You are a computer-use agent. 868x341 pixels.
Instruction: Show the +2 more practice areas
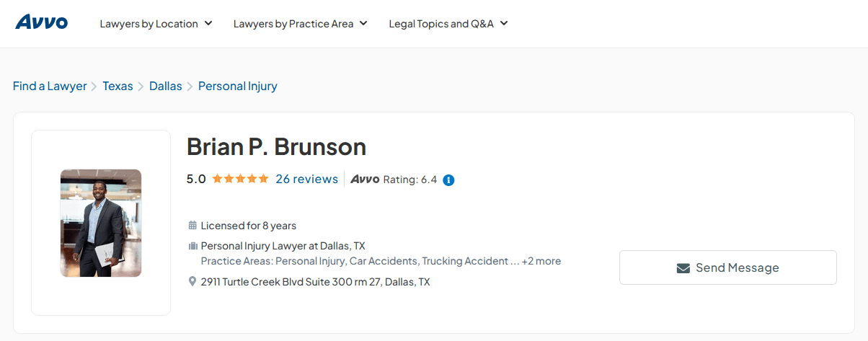(x=541, y=261)
